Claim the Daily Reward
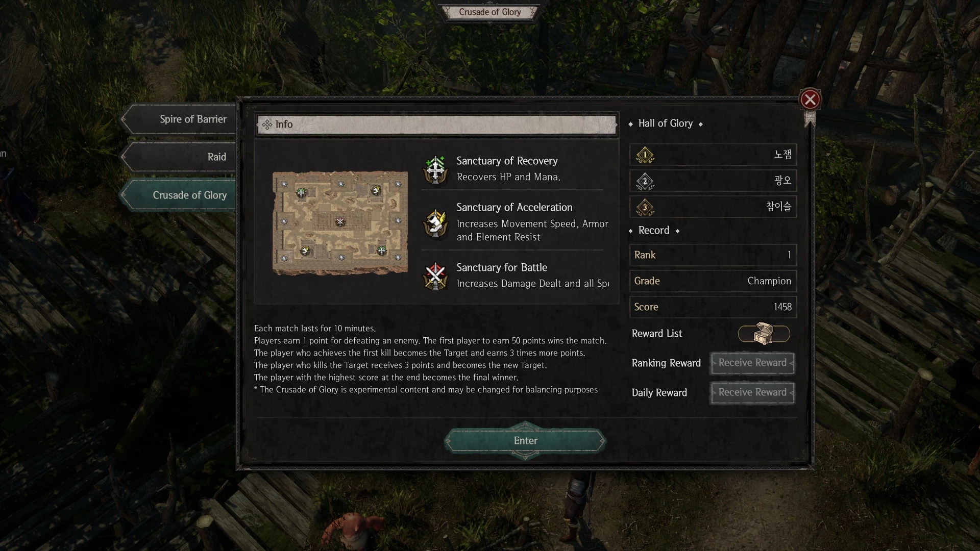This screenshot has height=551, width=980. coord(752,392)
